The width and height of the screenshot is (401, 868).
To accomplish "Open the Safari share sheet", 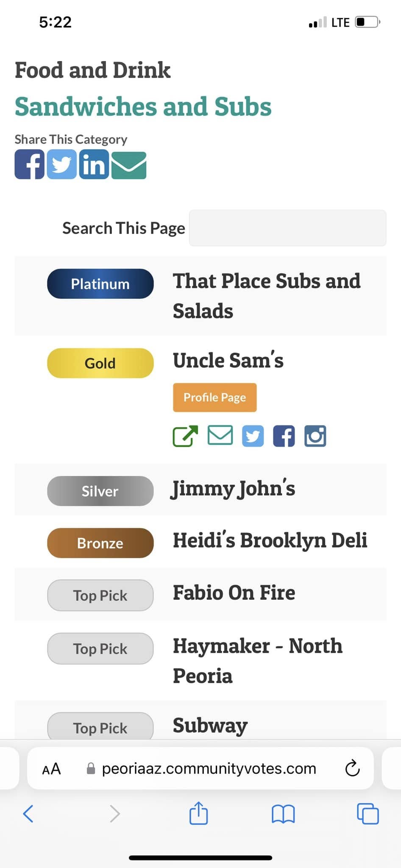I will coord(198,812).
